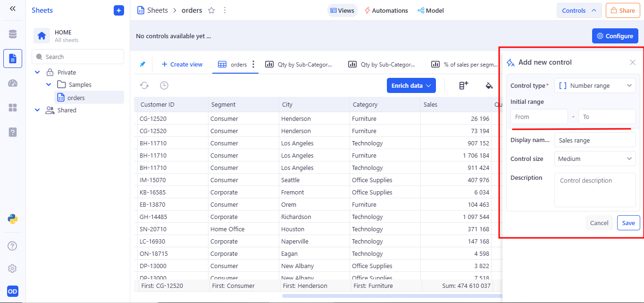The image size is (644, 303).
Task: Collapse the Private folder tree
Action: click(x=37, y=72)
